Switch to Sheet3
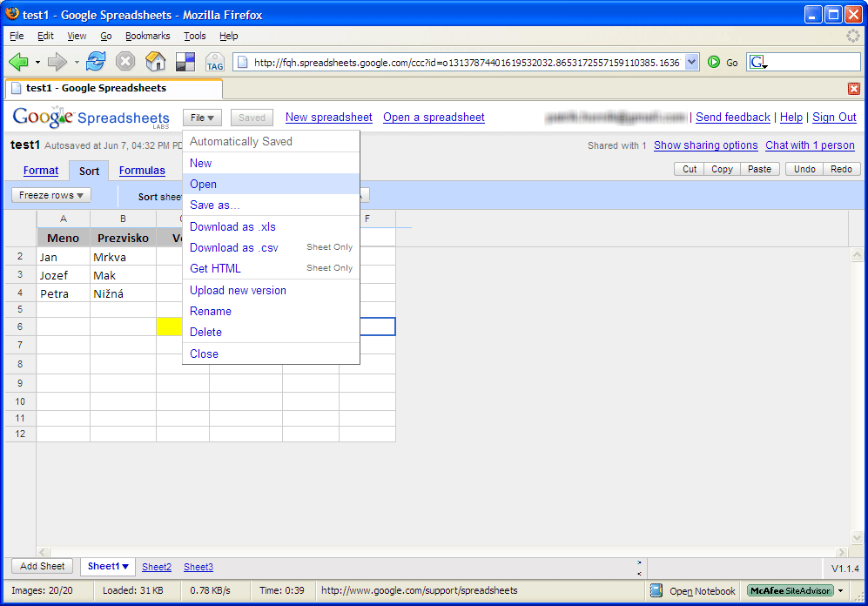The width and height of the screenshot is (868, 606). point(198,567)
